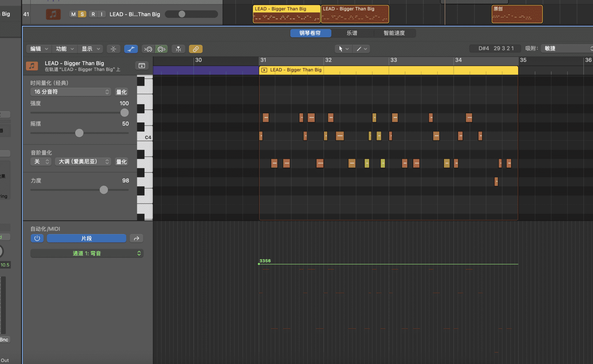Click the MIDI In palette icon
593x364 pixels.
148,49
